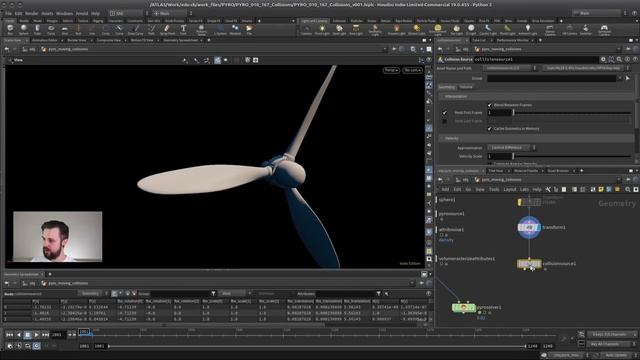Toggle Blend Between Frames checkbox
The width and height of the screenshot is (640, 360).
coord(489,105)
